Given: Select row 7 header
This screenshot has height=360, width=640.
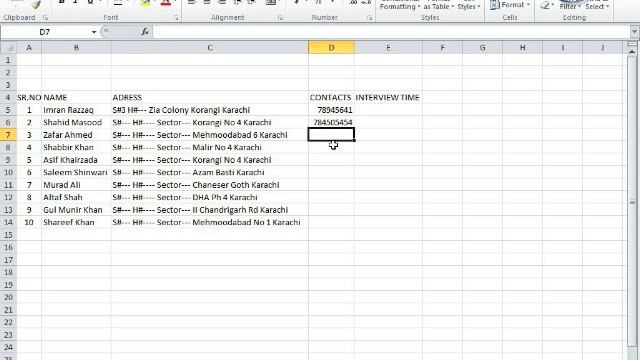Looking at the screenshot, I should 8,135.
